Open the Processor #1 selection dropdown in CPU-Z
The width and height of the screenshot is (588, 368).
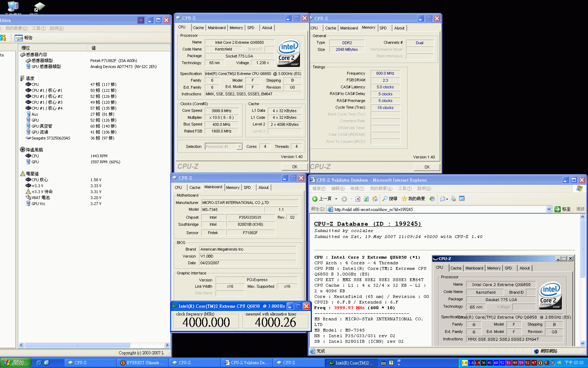click(239, 146)
